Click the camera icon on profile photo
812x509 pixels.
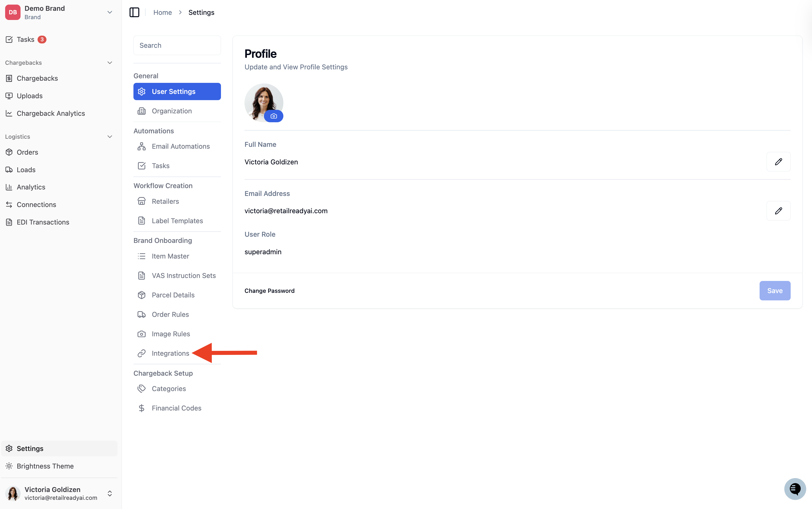[274, 116]
